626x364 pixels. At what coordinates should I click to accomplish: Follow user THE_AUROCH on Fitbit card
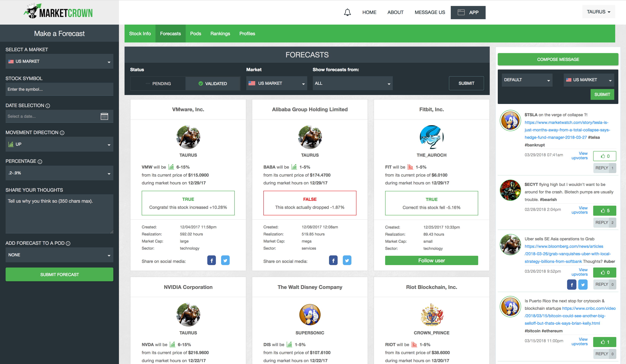click(x=431, y=260)
